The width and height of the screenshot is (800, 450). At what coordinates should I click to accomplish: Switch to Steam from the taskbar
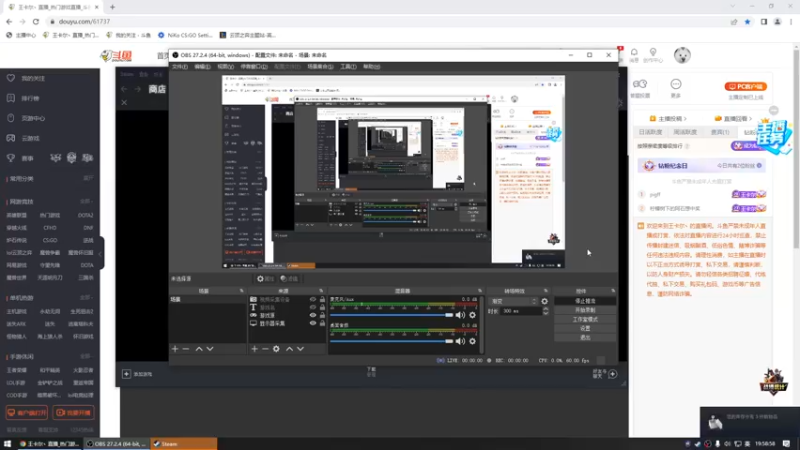pyautogui.click(x=184, y=444)
